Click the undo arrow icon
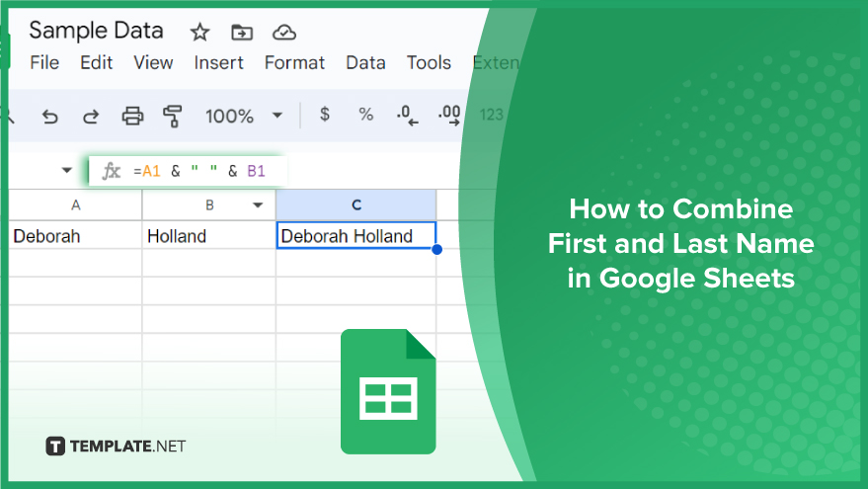The image size is (868, 489). 49,117
